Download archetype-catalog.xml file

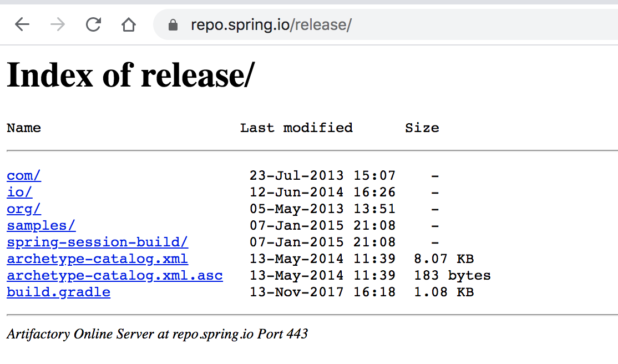tap(97, 259)
